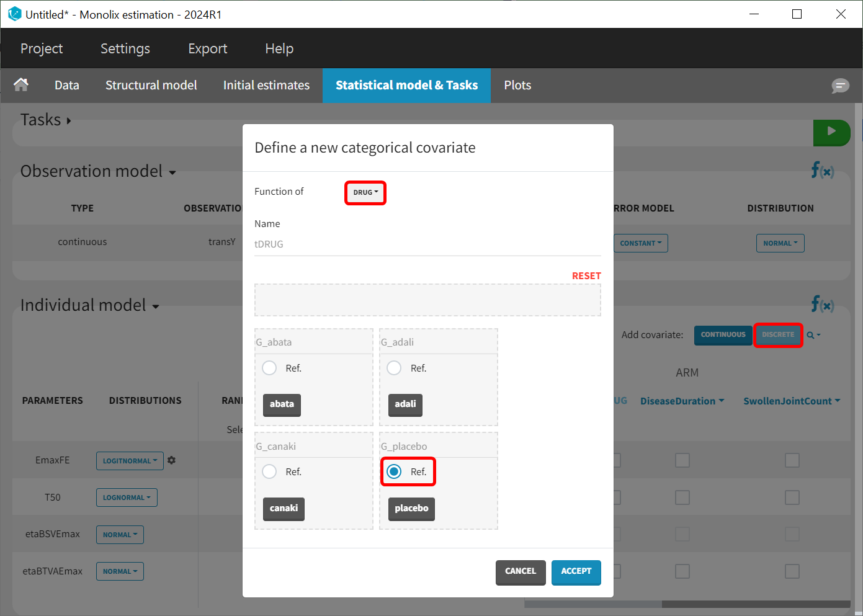Open the DRUG function-of dropdown
Image resolution: width=863 pixels, height=616 pixels.
365,192
